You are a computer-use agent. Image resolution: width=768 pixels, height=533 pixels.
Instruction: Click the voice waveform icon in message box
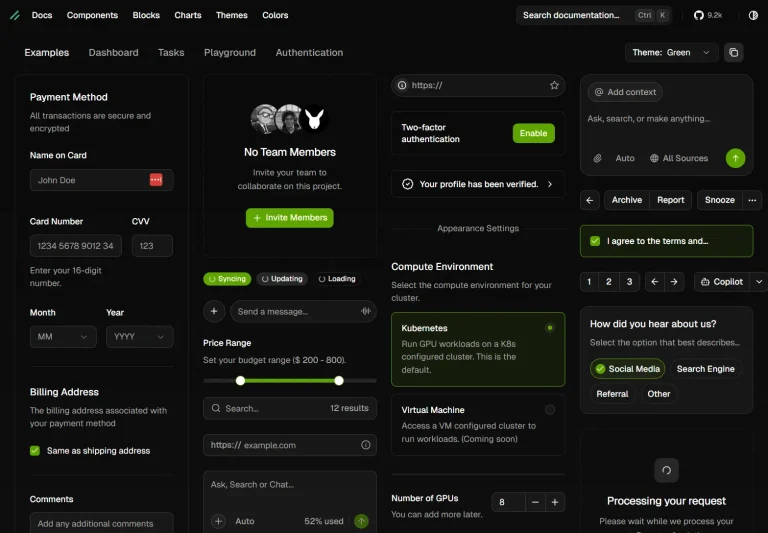(x=366, y=311)
